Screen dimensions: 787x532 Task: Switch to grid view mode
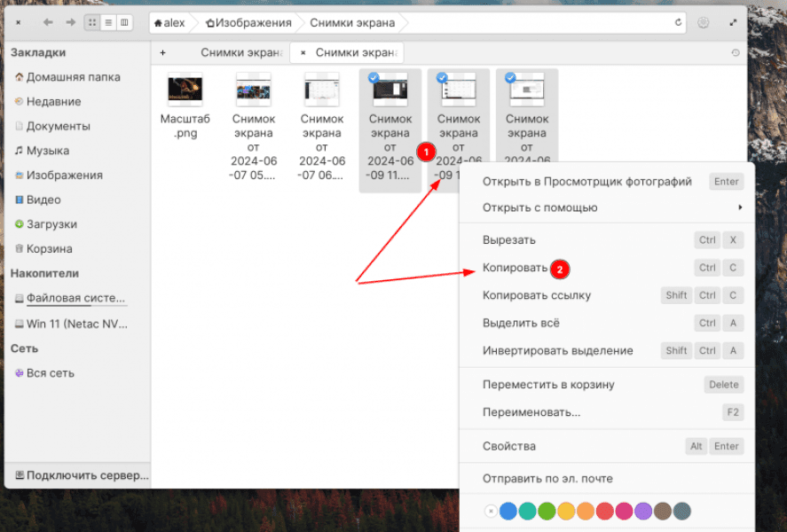click(x=92, y=22)
